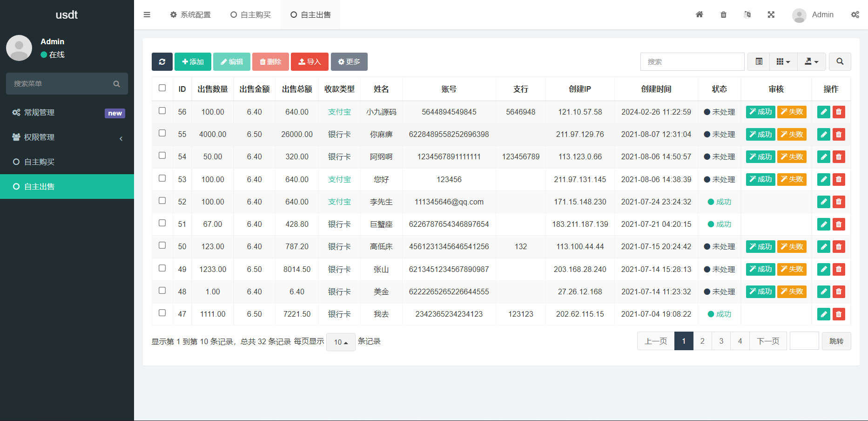This screenshot has height=421, width=868.
Task: Open the export data dropdown
Action: (x=812, y=61)
